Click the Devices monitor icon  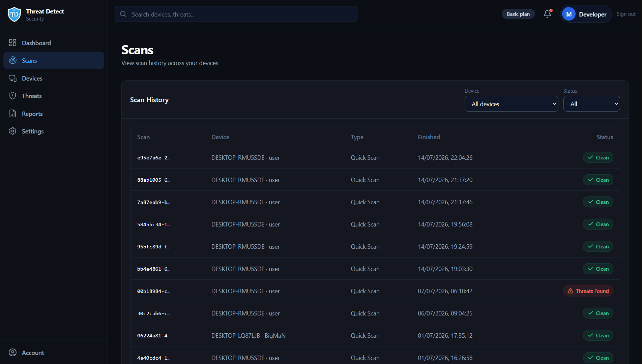[12, 78]
